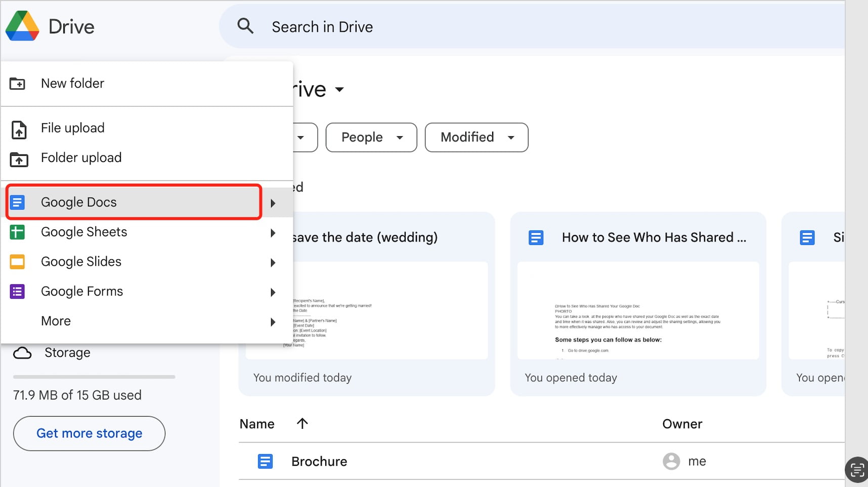Select Google Docs menu item
868x487 pixels.
(x=147, y=202)
